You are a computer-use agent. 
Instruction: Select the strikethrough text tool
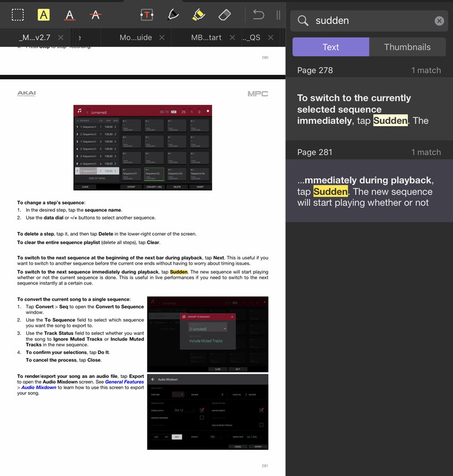[95, 14]
